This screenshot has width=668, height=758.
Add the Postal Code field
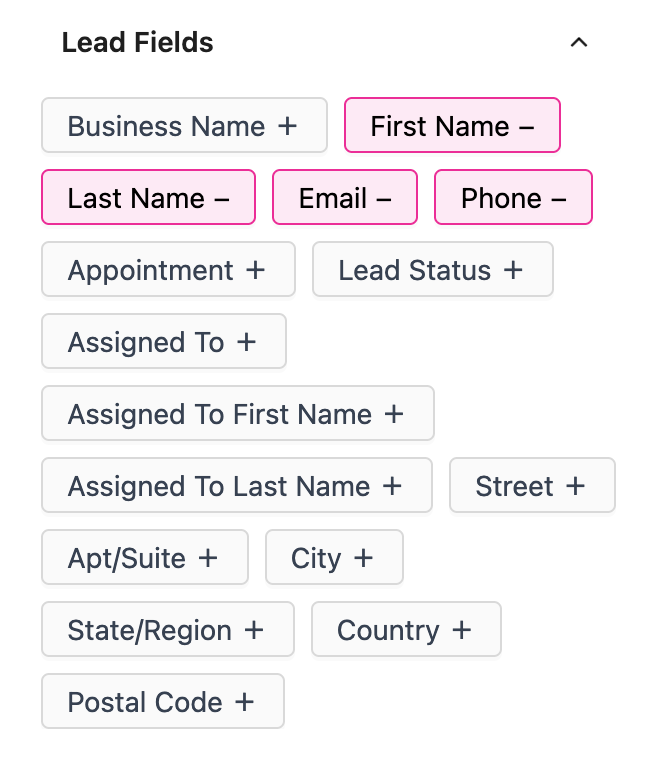tap(162, 702)
